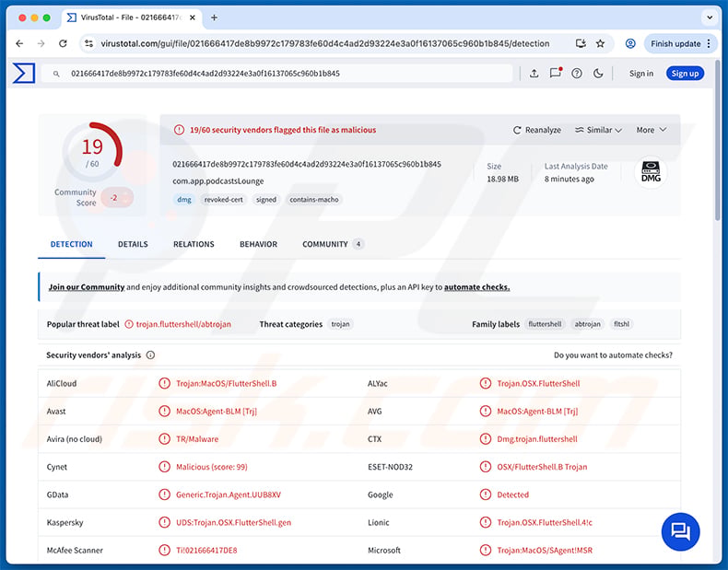The height and width of the screenshot is (570, 728).
Task: Switch to the DETAILS tab
Action: tap(133, 244)
